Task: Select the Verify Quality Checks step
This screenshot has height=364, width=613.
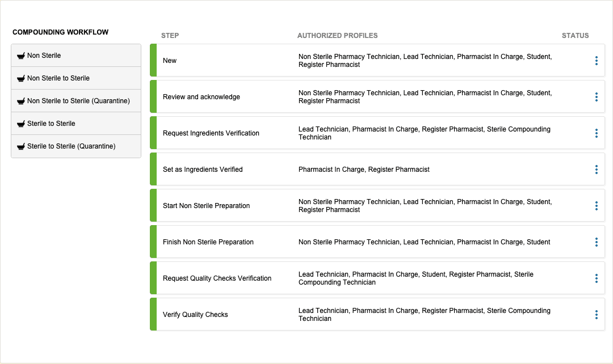Action: pos(195,315)
